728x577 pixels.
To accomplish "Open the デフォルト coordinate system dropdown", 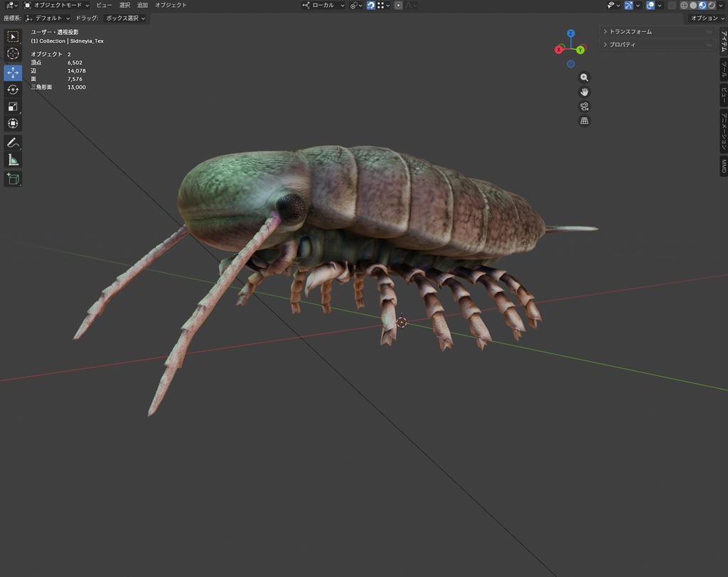I will pyautogui.click(x=48, y=18).
